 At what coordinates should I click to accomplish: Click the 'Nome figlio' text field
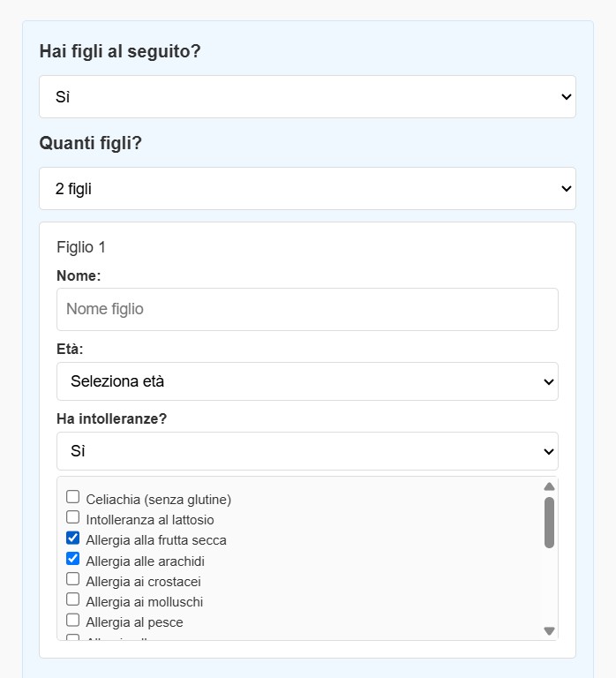[x=307, y=310]
